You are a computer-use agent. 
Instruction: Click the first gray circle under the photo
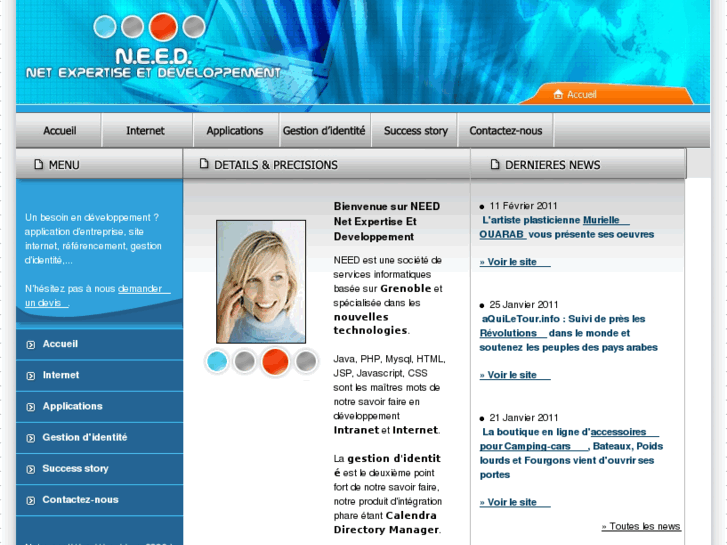pyautogui.click(x=244, y=361)
